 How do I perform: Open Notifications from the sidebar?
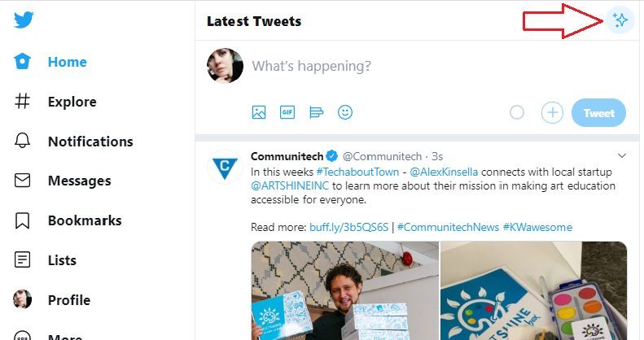(90, 142)
